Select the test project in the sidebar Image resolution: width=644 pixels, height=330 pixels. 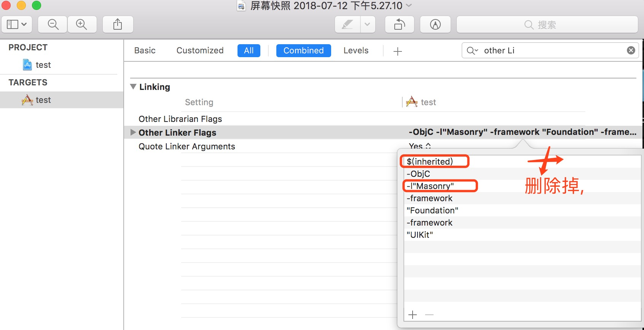[37, 65]
